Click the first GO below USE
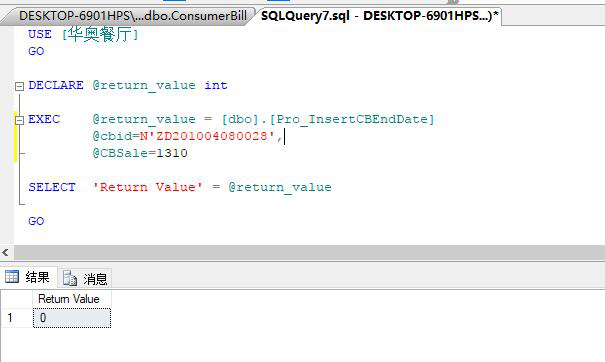 pyautogui.click(x=36, y=51)
